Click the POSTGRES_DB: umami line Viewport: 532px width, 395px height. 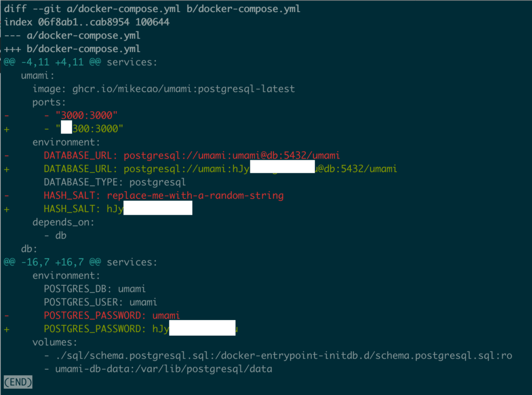pyautogui.click(x=95, y=289)
